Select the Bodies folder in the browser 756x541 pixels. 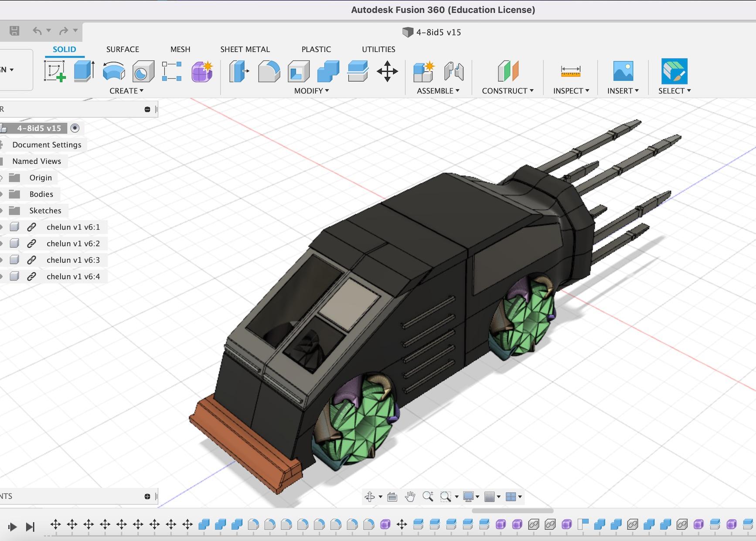click(41, 194)
